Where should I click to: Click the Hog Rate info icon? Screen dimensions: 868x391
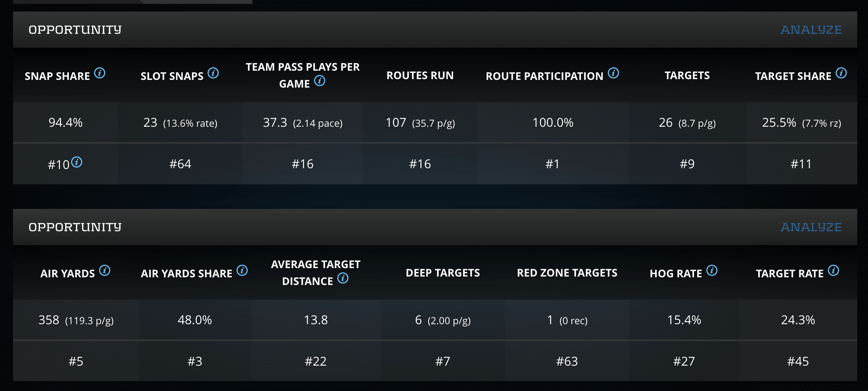click(712, 270)
